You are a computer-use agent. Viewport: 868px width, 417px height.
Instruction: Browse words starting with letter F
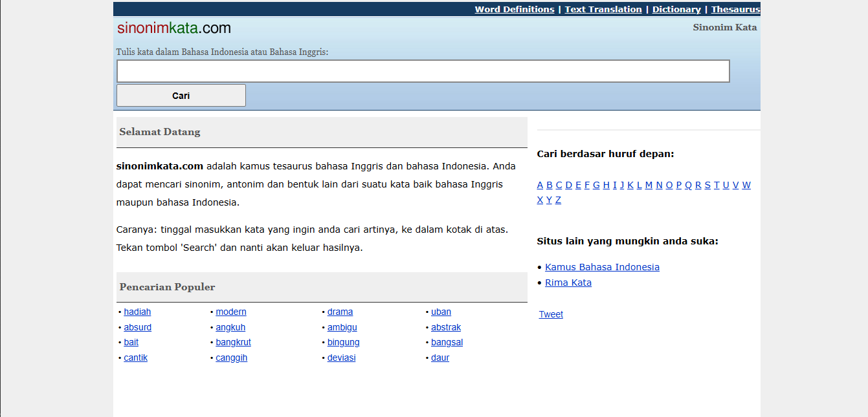pos(587,185)
